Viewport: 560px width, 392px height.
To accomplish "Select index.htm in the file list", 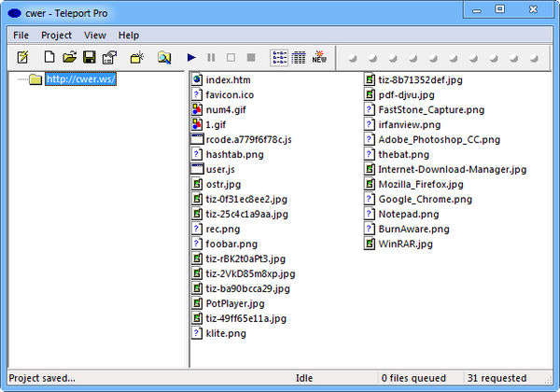I will click(228, 80).
